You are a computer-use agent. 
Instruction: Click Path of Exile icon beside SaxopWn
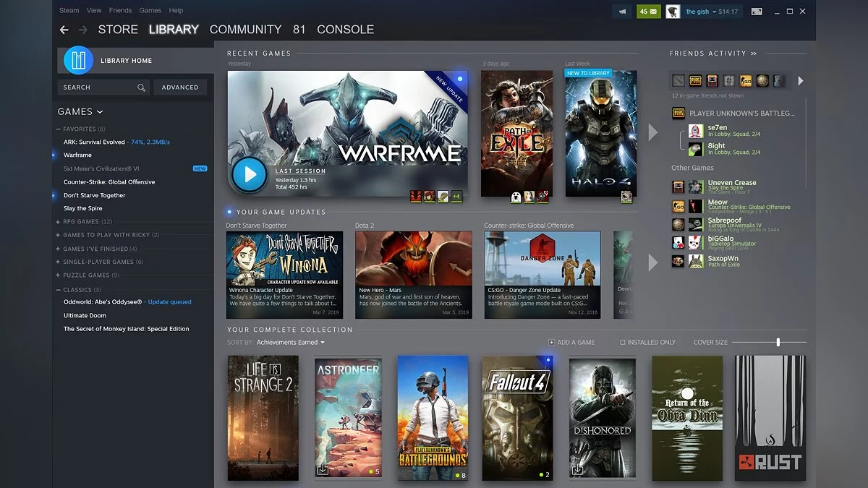[678, 262]
